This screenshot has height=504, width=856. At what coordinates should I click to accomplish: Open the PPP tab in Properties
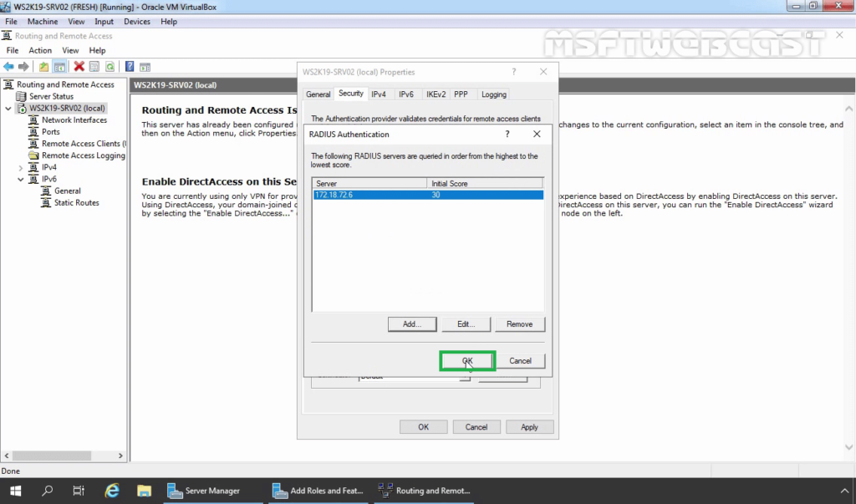(x=461, y=94)
